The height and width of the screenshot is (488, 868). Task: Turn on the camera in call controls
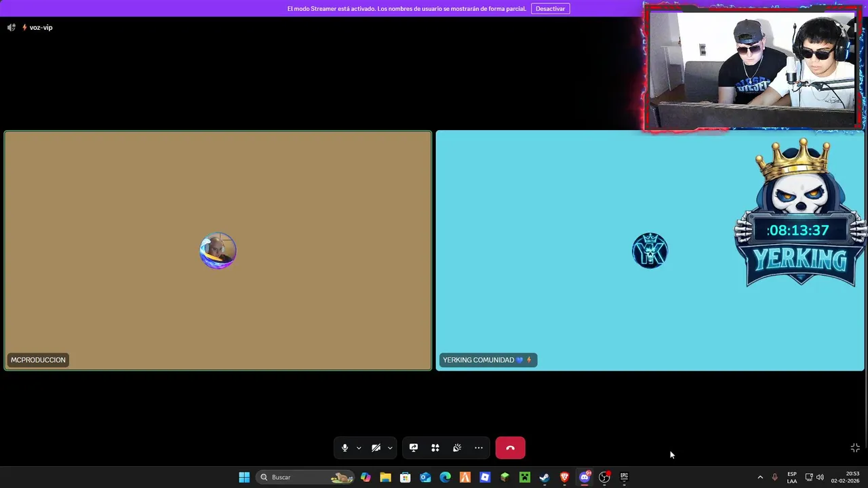pyautogui.click(x=376, y=448)
